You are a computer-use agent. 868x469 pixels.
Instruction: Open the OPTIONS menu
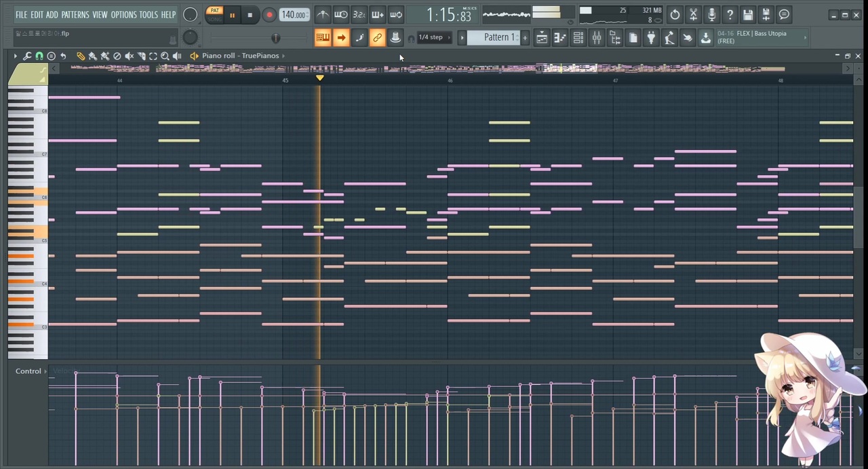click(123, 14)
